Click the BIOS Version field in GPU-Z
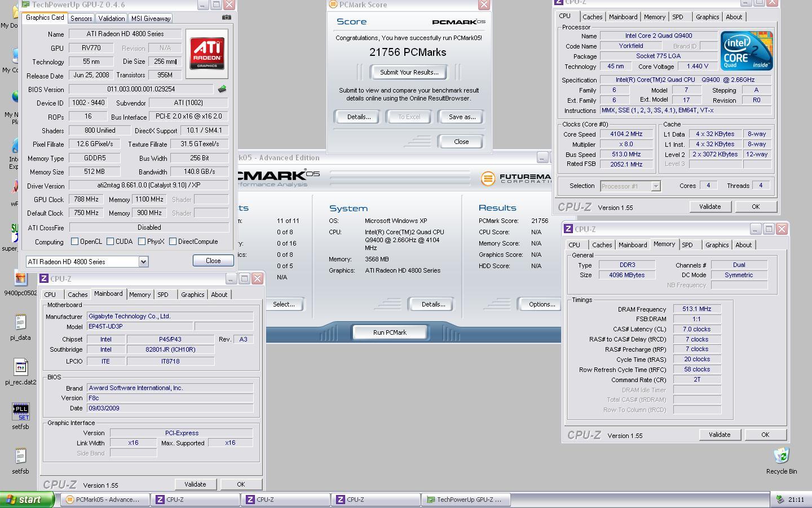The width and height of the screenshot is (812, 508). coord(141,89)
